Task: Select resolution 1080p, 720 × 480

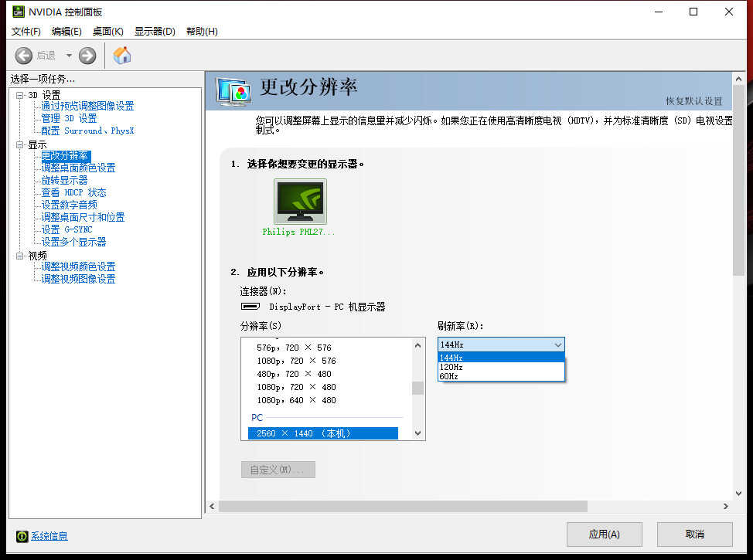Action: 296,387
